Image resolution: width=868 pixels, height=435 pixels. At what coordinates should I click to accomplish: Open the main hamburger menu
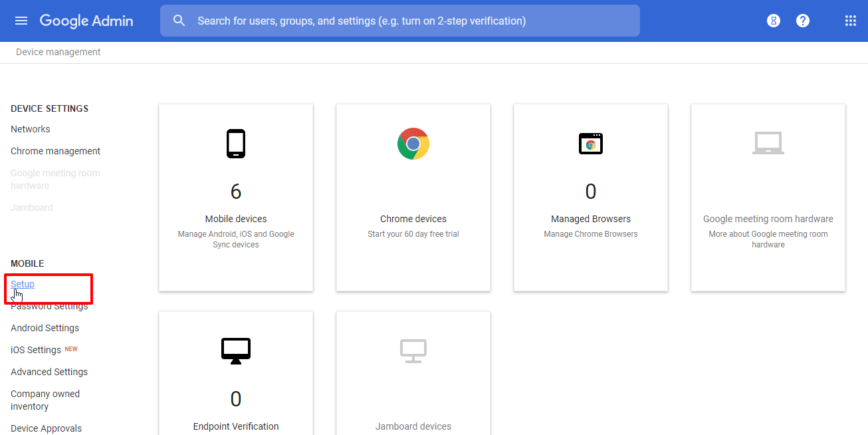21,21
